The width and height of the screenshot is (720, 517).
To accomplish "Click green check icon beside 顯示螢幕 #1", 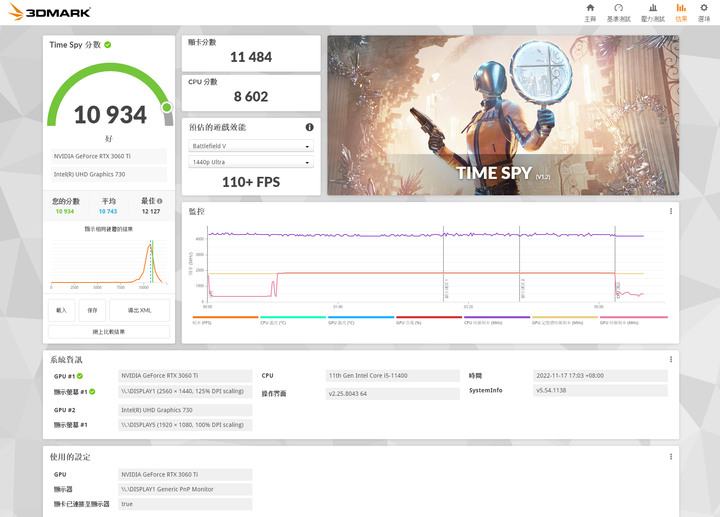I will [x=92, y=392].
